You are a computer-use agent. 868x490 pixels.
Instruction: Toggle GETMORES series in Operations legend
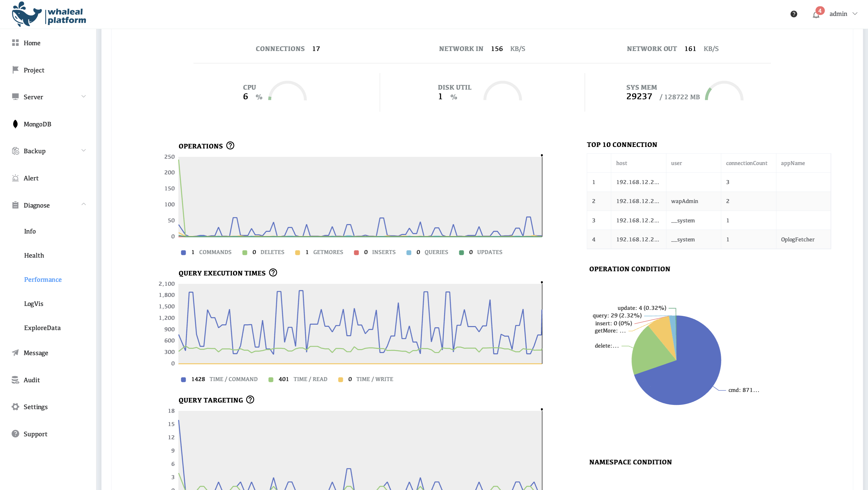(x=319, y=252)
